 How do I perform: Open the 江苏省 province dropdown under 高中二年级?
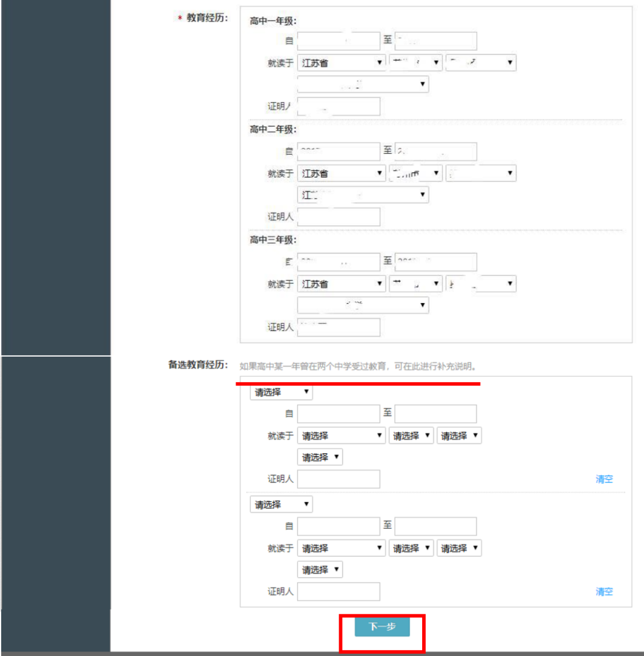(340, 172)
